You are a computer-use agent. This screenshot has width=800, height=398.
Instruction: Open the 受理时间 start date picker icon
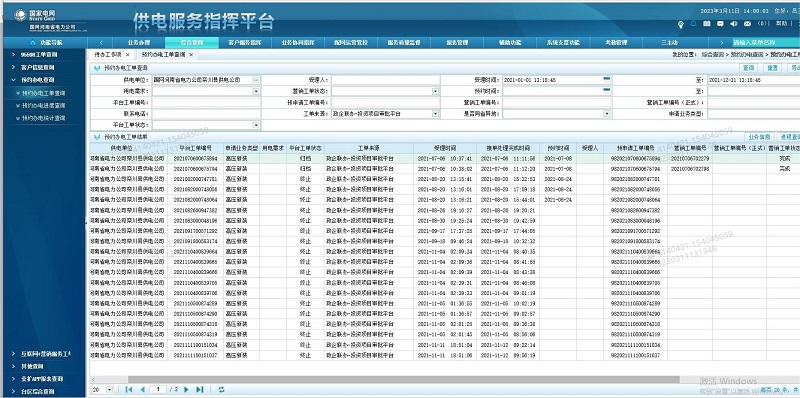[606, 79]
